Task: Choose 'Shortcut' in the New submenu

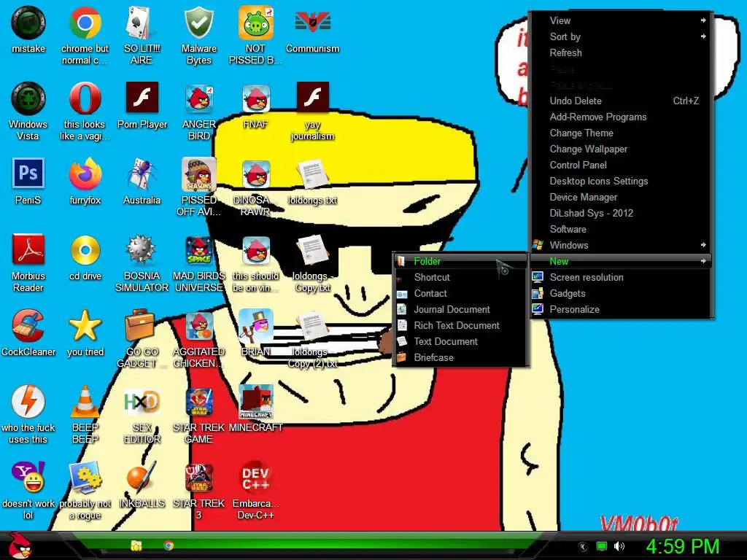Action: pos(460,277)
